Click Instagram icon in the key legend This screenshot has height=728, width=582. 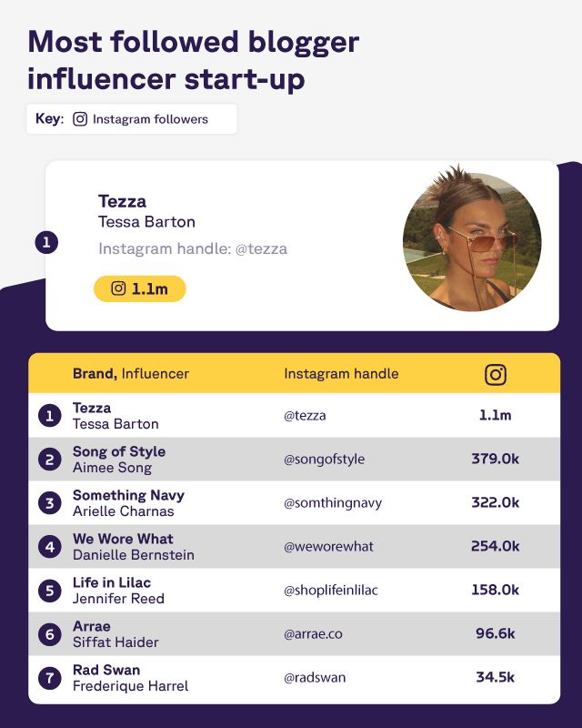80,119
